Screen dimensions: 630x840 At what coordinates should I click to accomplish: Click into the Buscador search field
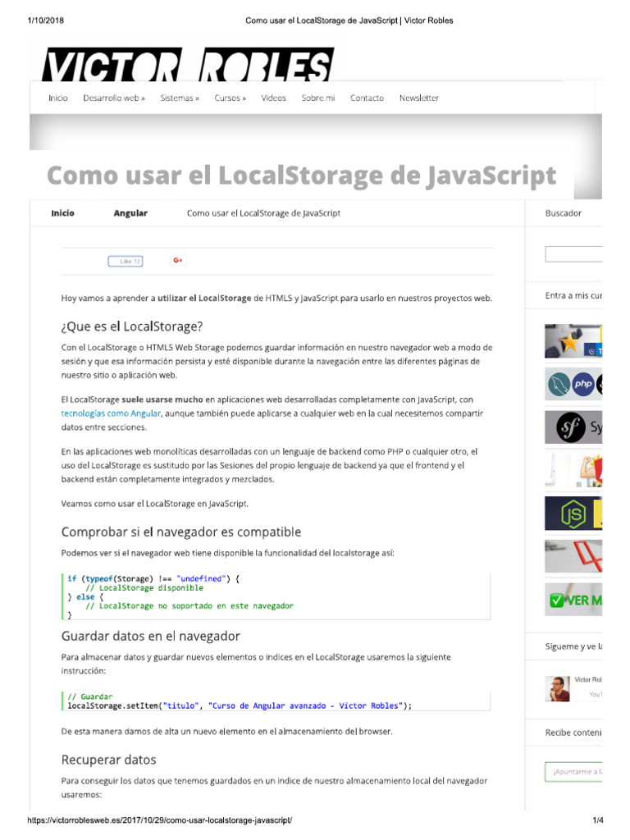pyautogui.click(x=573, y=254)
